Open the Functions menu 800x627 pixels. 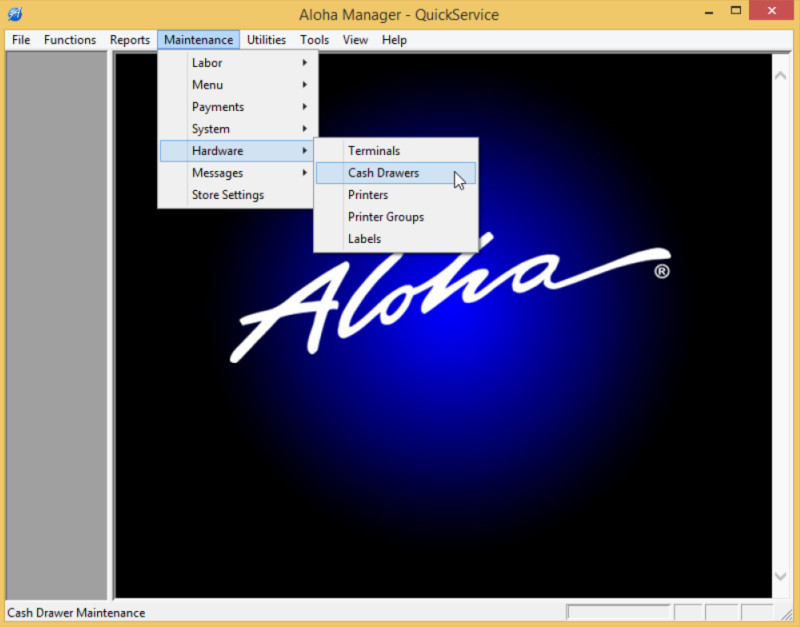coord(70,40)
